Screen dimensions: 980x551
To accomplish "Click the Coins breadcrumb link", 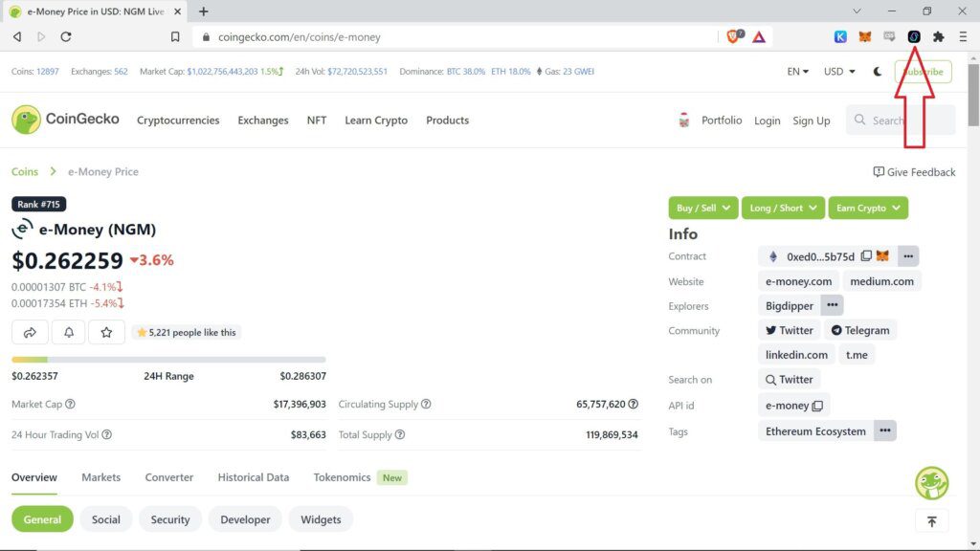I will coord(24,171).
